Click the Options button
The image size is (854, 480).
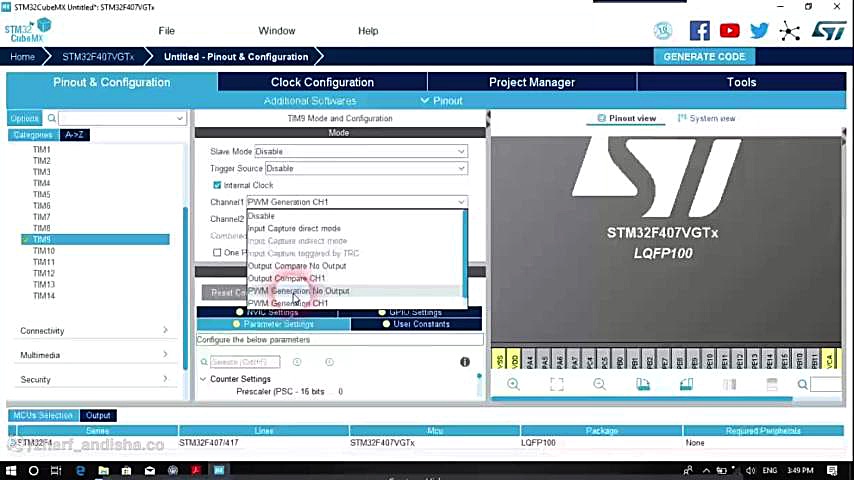tap(25, 118)
